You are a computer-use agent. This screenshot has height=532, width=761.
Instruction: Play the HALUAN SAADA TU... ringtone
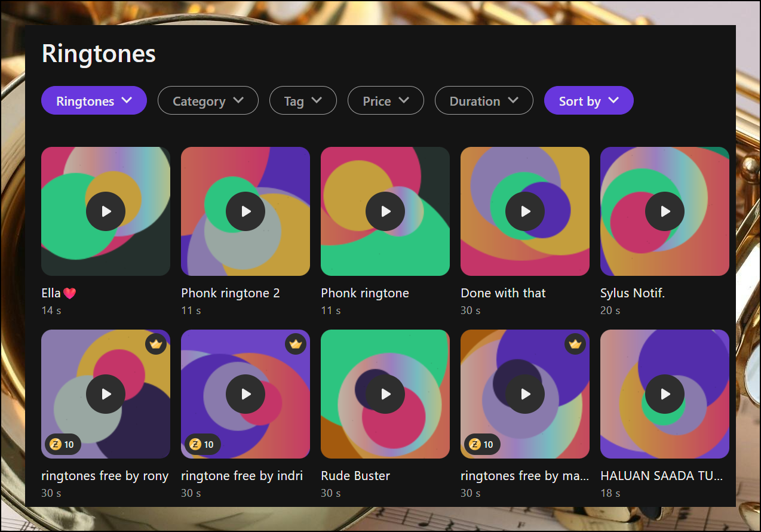coord(665,394)
